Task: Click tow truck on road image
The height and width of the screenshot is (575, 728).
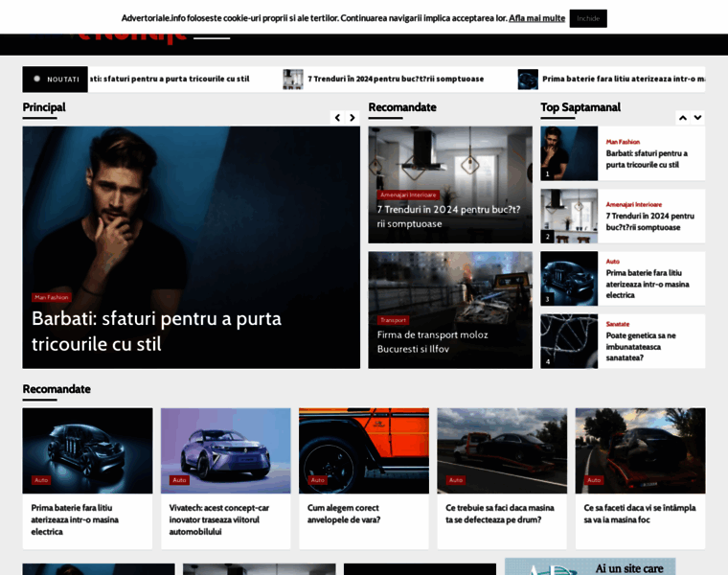Action: click(502, 450)
